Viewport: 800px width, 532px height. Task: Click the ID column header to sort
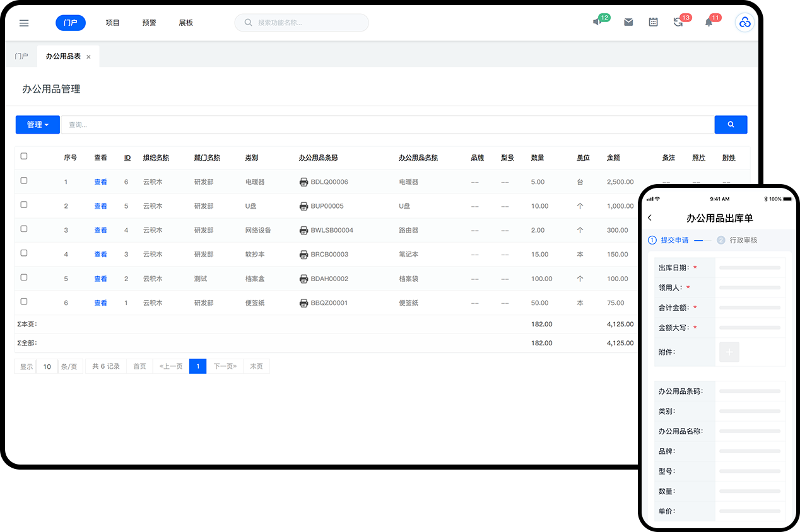pyautogui.click(x=127, y=158)
